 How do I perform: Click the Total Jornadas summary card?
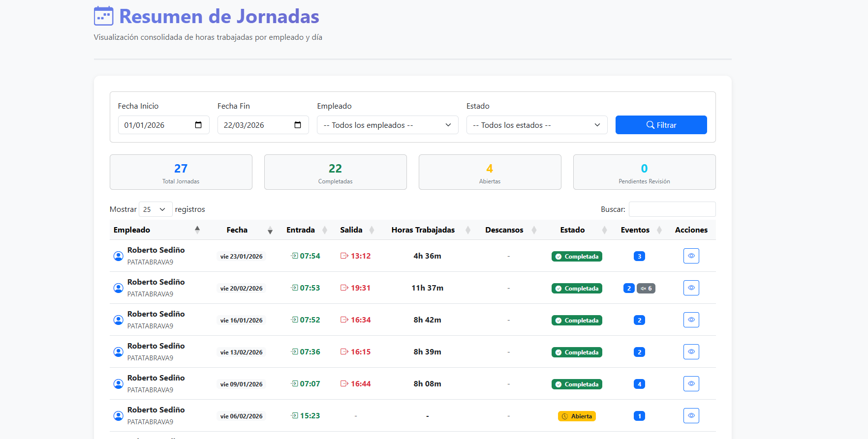(x=181, y=172)
